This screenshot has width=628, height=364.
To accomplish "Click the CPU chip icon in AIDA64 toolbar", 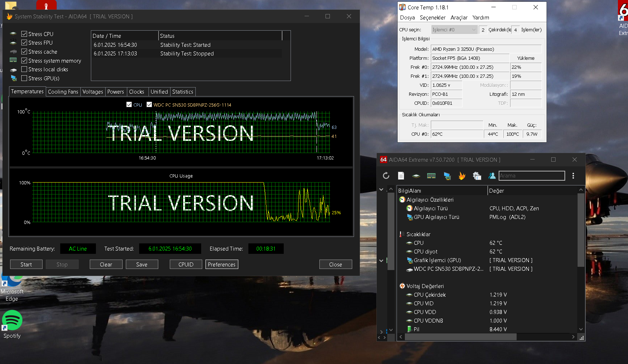I will (416, 176).
